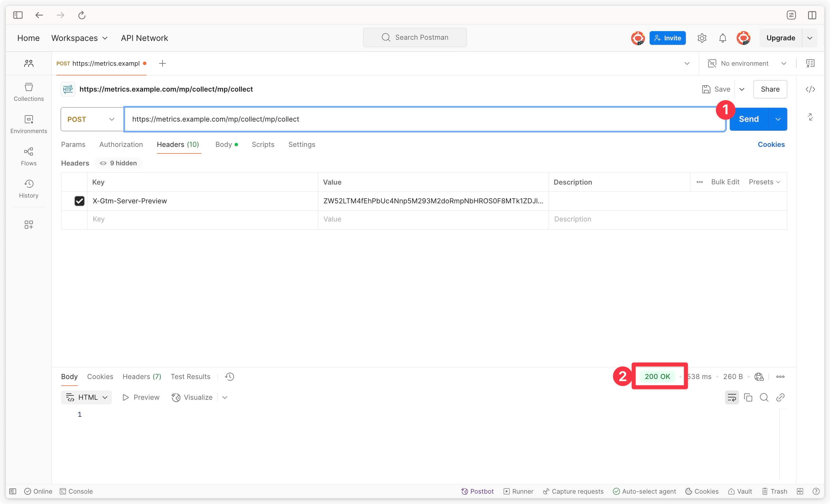This screenshot has width=830, height=504.
Task: Open Postbot assistant
Action: (x=477, y=491)
